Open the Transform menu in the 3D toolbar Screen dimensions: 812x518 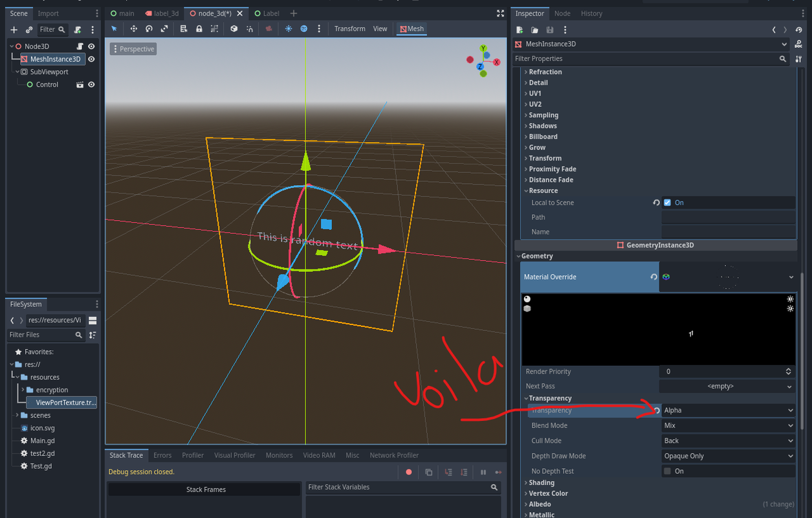click(350, 28)
